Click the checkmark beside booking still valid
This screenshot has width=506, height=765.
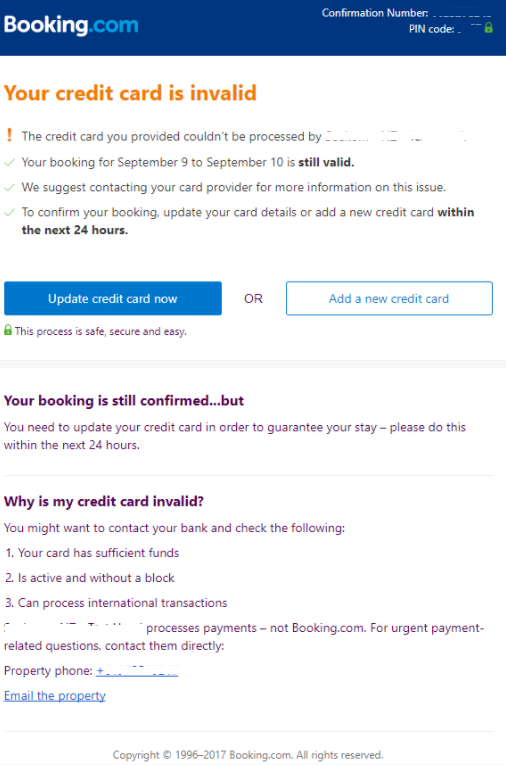9,162
